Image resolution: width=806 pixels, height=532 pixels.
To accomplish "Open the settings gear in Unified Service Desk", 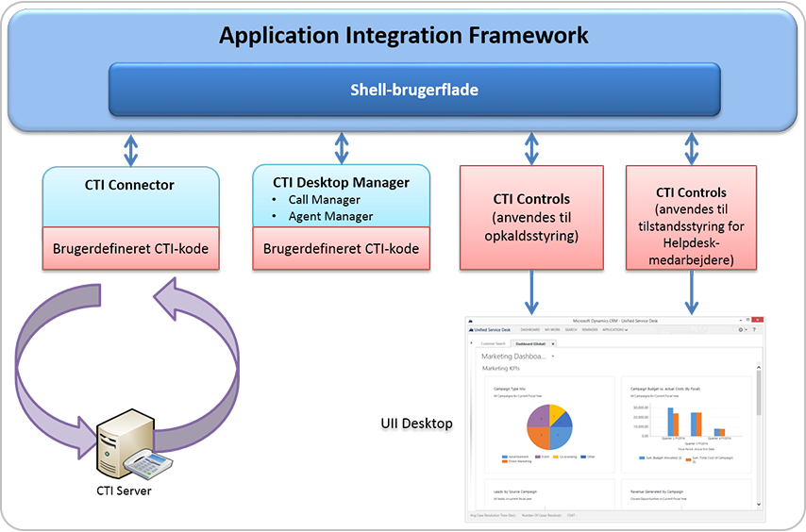I will click(x=741, y=330).
